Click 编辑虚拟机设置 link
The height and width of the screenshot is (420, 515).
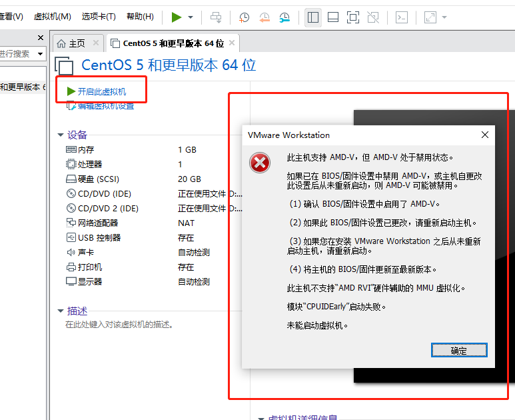106,106
